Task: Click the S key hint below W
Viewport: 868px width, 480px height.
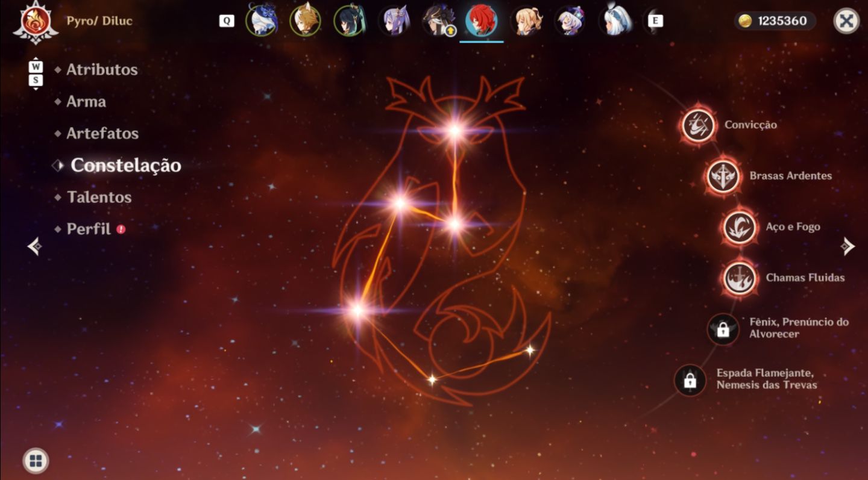Action: (36, 79)
